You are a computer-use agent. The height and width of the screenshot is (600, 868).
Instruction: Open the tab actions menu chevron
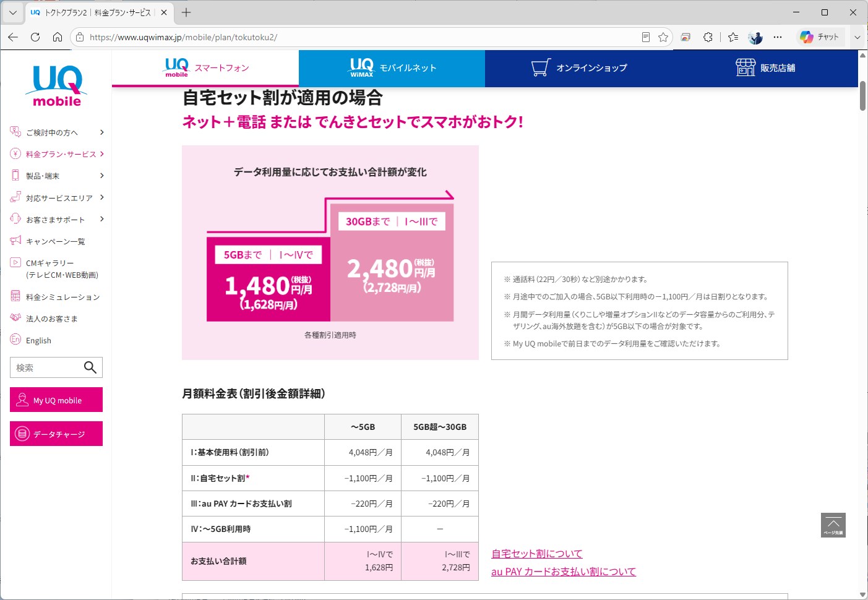(x=12, y=12)
